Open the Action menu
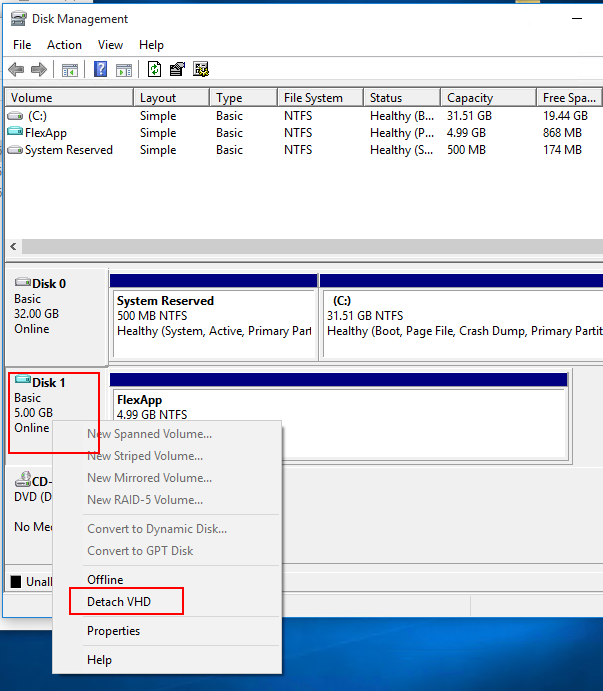 point(64,45)
